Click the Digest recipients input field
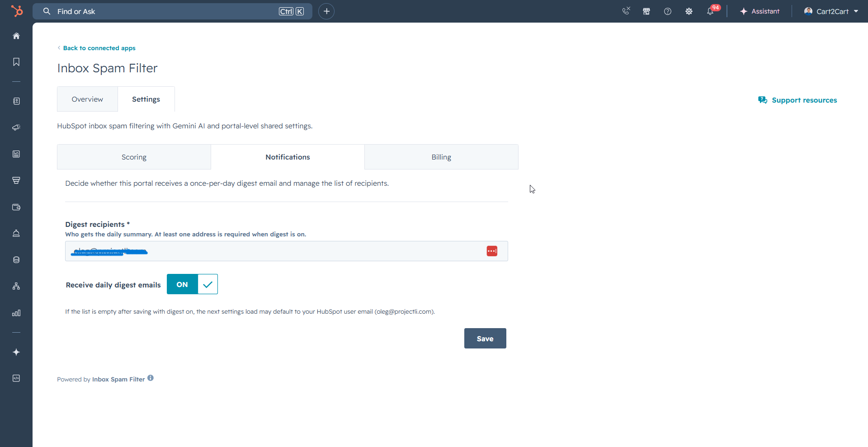 [287, 251]
